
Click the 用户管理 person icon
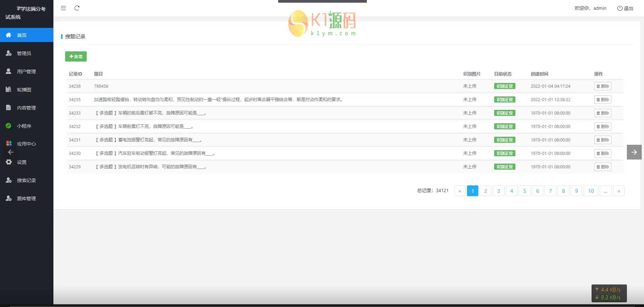[8, 71]
